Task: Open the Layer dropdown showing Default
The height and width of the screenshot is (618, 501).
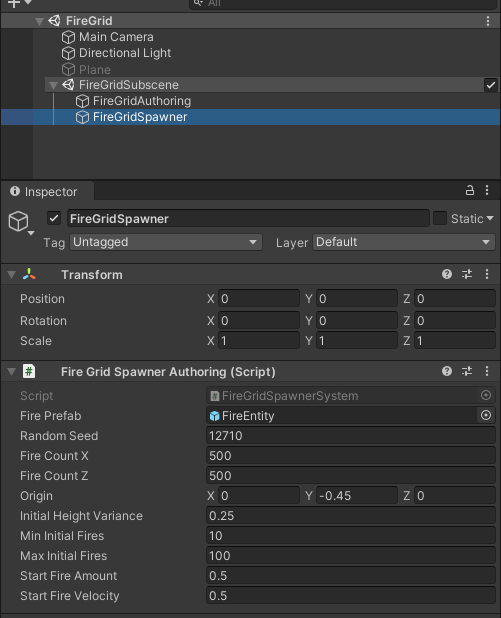Action: 404,242
